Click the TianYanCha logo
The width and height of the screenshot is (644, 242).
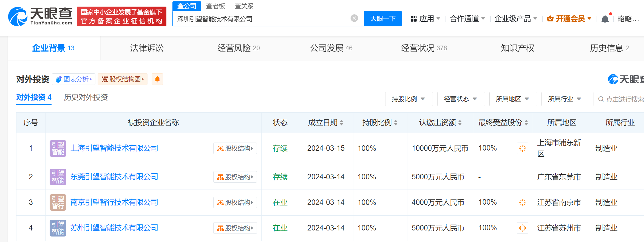click(x=41, y=16)
